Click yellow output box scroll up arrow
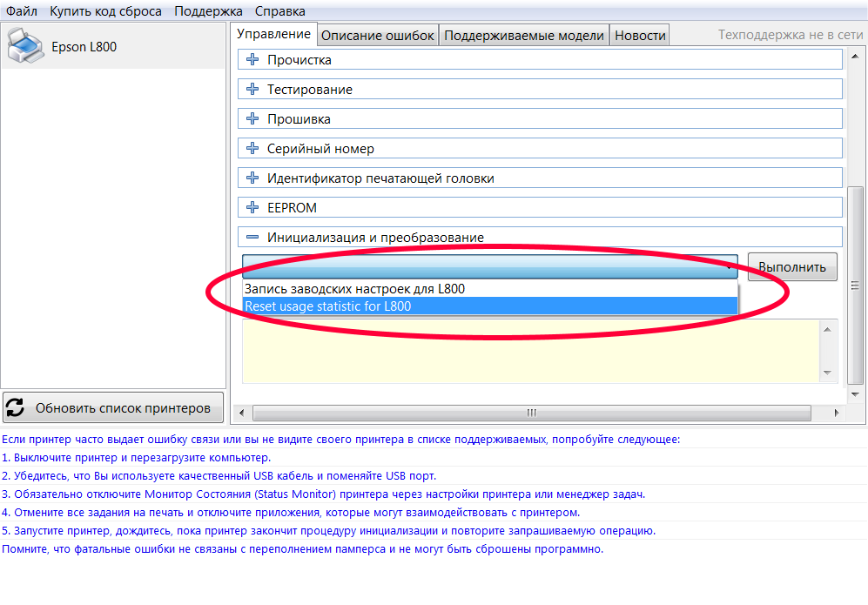The width and height of the screenshot is (868, 605). click(828, 330)
